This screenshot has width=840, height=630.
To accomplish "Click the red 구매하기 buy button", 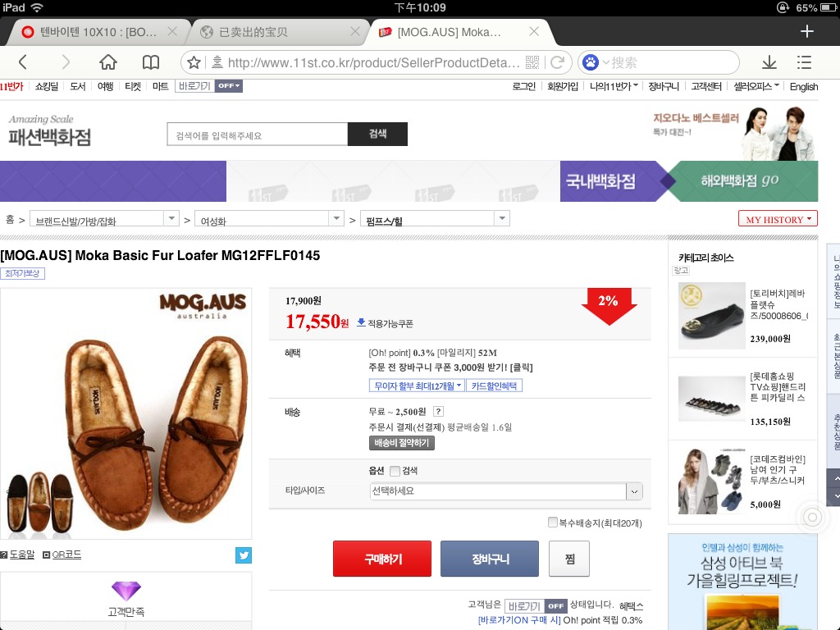I will pyautogui.click(x=382, y=559).
